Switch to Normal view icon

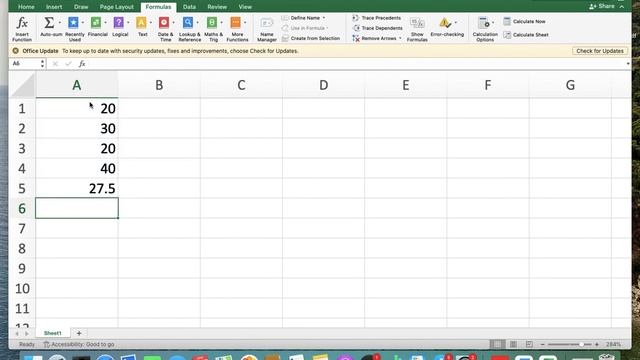click(497, 344)
